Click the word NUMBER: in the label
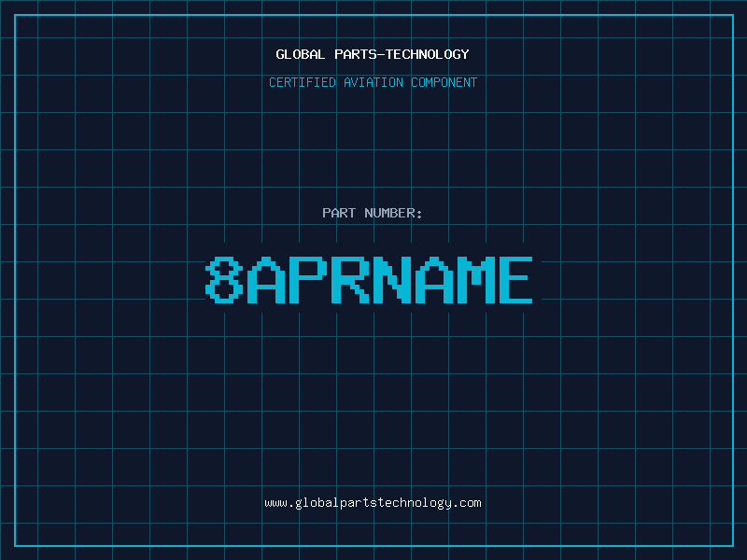The height and width of the screenshot is (560, 747). coord(393,213)
